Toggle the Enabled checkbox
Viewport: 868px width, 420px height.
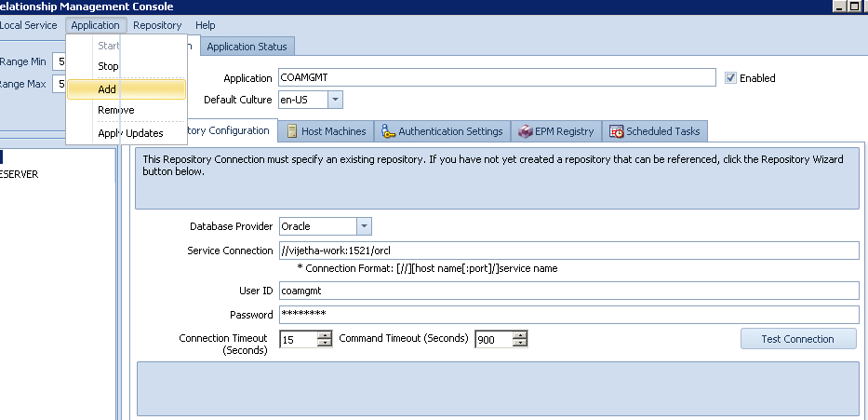point(731,78)
